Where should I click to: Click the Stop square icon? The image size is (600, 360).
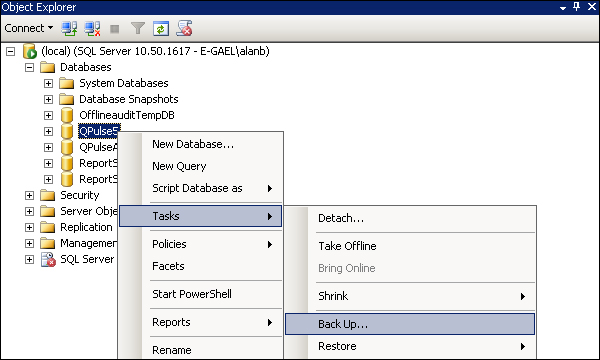point(114,29)
